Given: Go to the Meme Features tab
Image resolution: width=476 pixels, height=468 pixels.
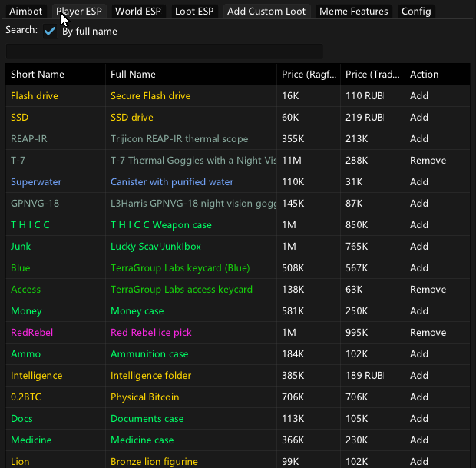Looking at the screenshot, I should [x=354, y=12].
